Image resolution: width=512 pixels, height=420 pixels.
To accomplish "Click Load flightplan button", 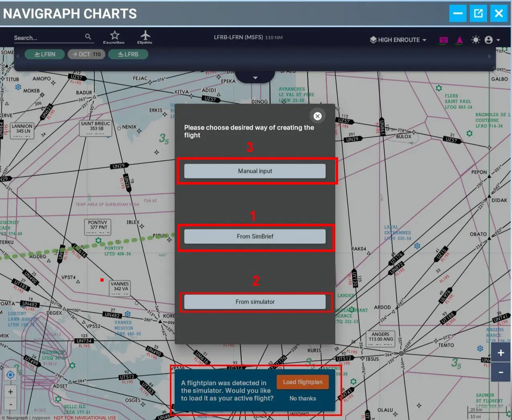I will [302, 382].
